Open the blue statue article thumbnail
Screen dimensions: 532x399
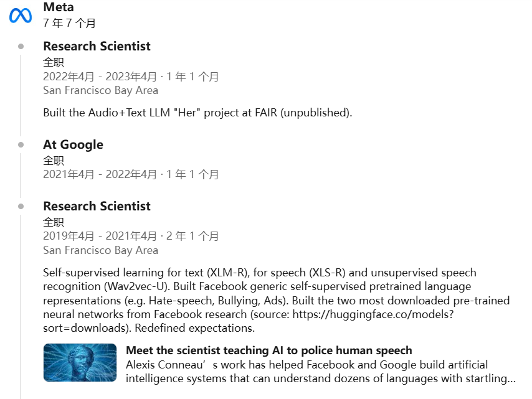(80, 362)
